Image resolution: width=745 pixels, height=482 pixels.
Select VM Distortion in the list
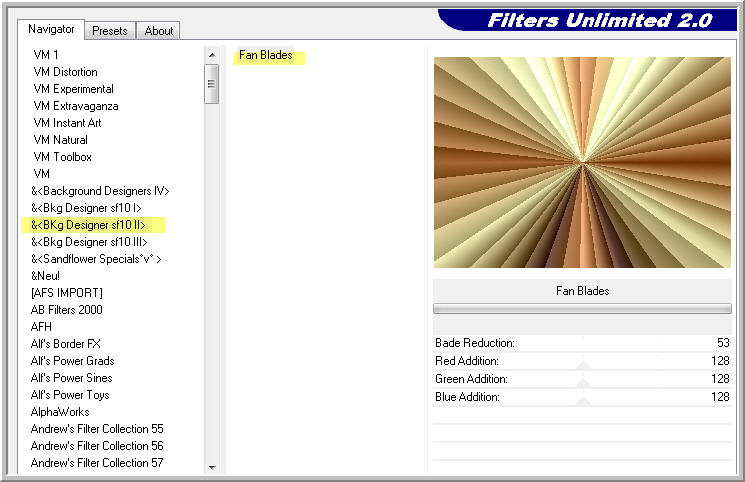(66, 72)
